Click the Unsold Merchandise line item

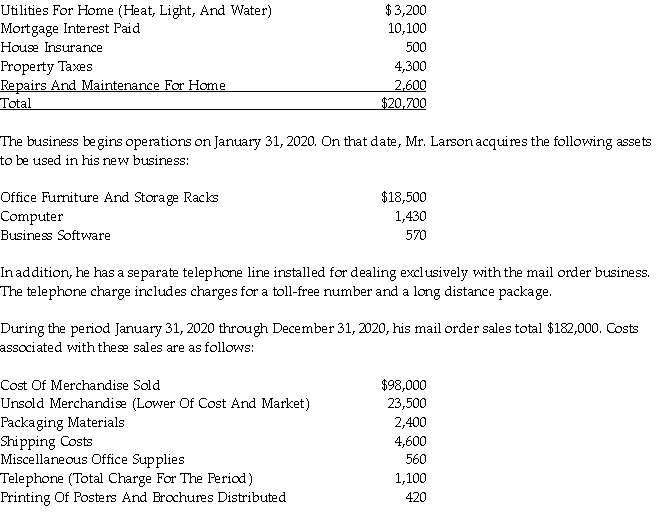pos(155,403)
